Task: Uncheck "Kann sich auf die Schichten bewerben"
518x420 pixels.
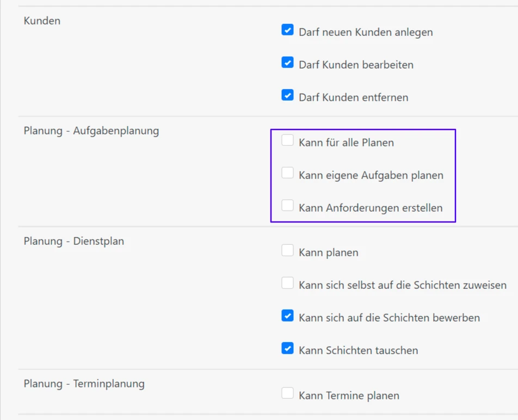Action: pos(287,315)
